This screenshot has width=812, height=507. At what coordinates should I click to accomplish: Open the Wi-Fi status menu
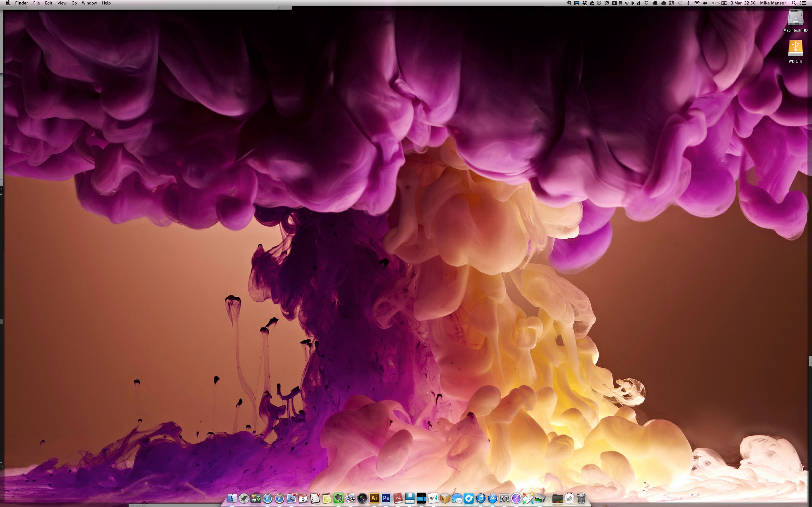(x=697, y=3)
